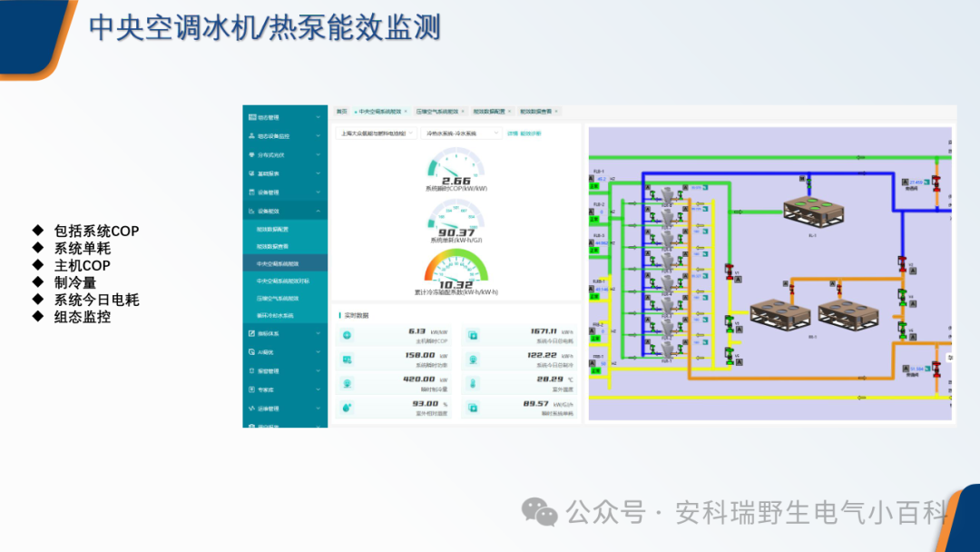Screen dimensions: 980x552
Task: Click the 设备管理 sidebar icon
Action: click(252, 192)
